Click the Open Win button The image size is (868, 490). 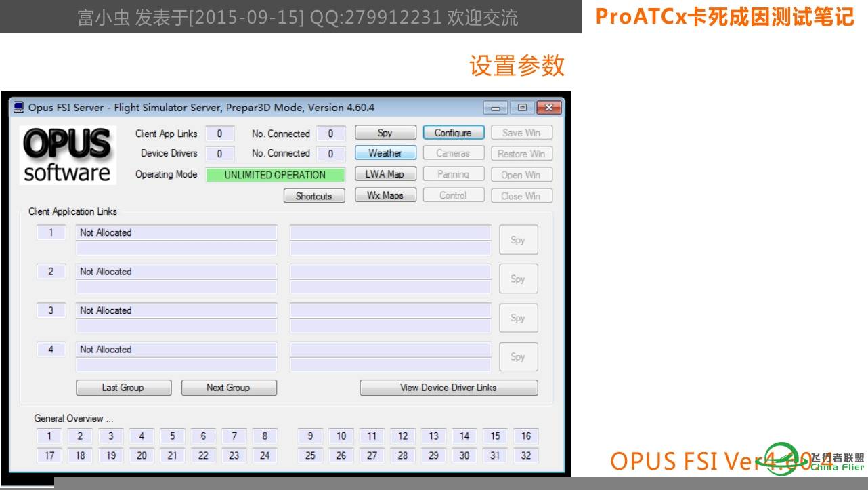[521, 175]
